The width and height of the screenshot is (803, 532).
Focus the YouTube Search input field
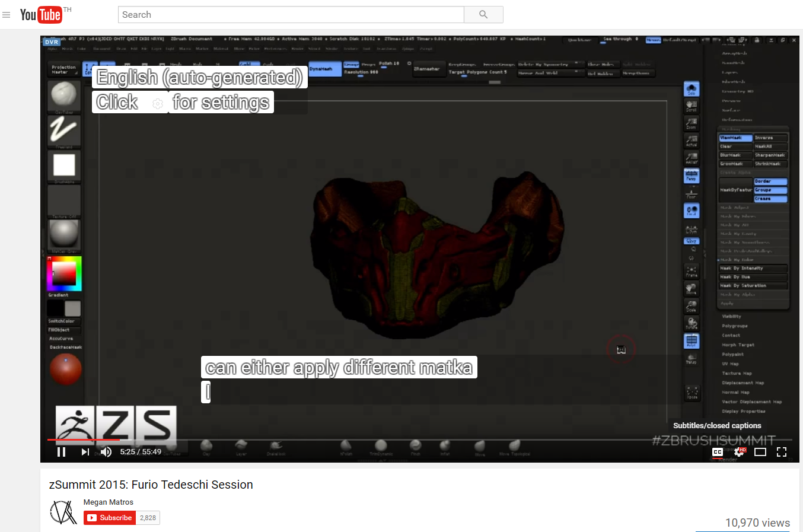(x=291, y=15)
